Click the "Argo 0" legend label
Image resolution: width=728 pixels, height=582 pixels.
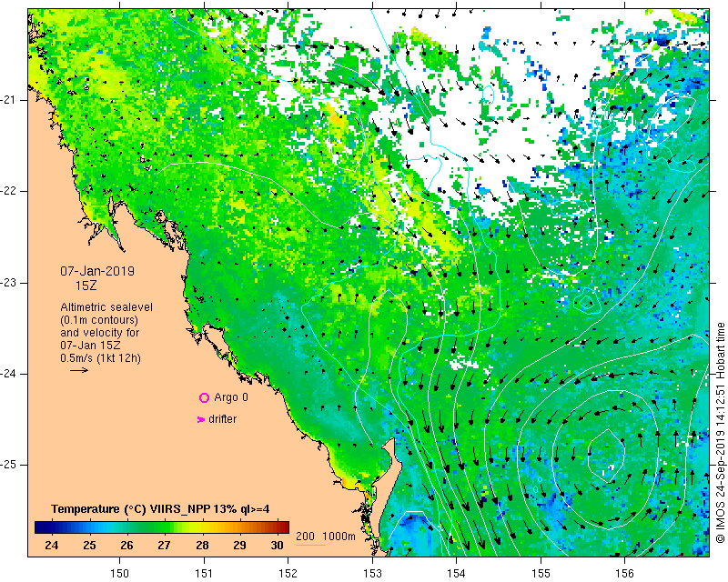point(231,397)
